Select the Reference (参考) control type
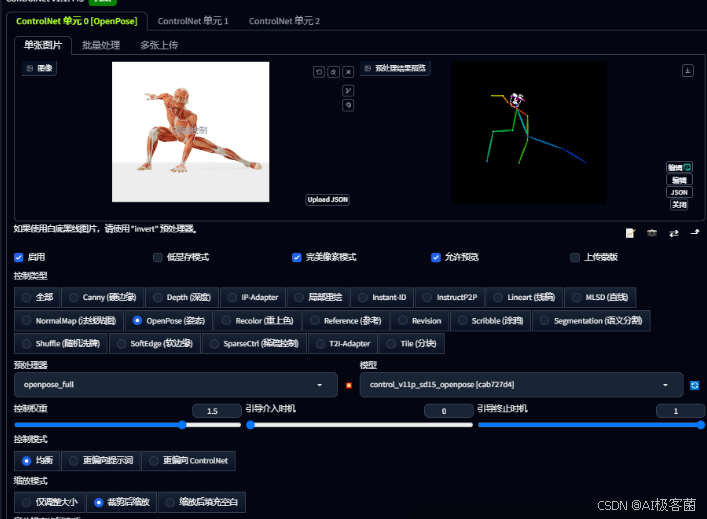707x519 pixels. coord(346,321)
